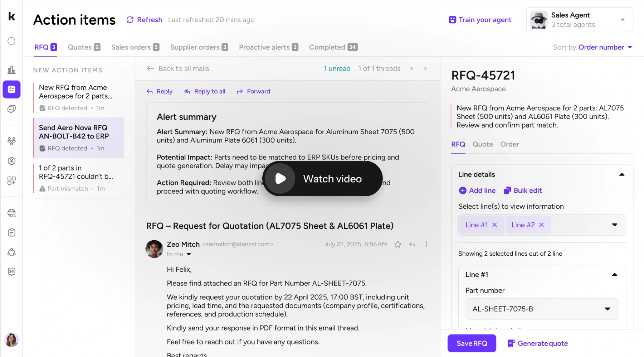This screenshot has width=644, height=357.
Task: Remove the Line #1 chip
Action: (494, 225)
